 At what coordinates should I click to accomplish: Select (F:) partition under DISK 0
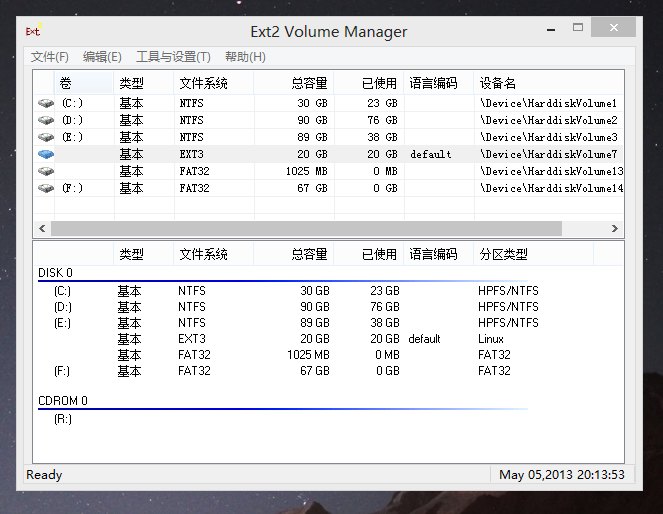click(x=62, y=371)
